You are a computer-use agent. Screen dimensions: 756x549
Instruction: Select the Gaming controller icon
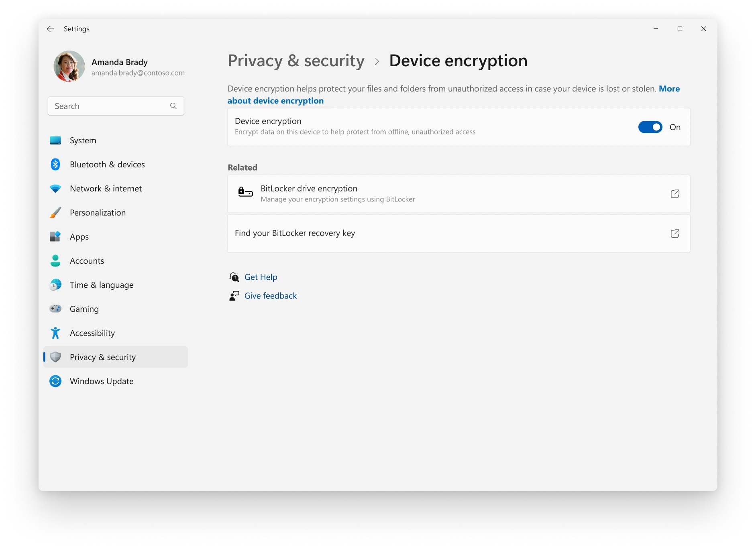pyautogui.click(x=55, y=309)
